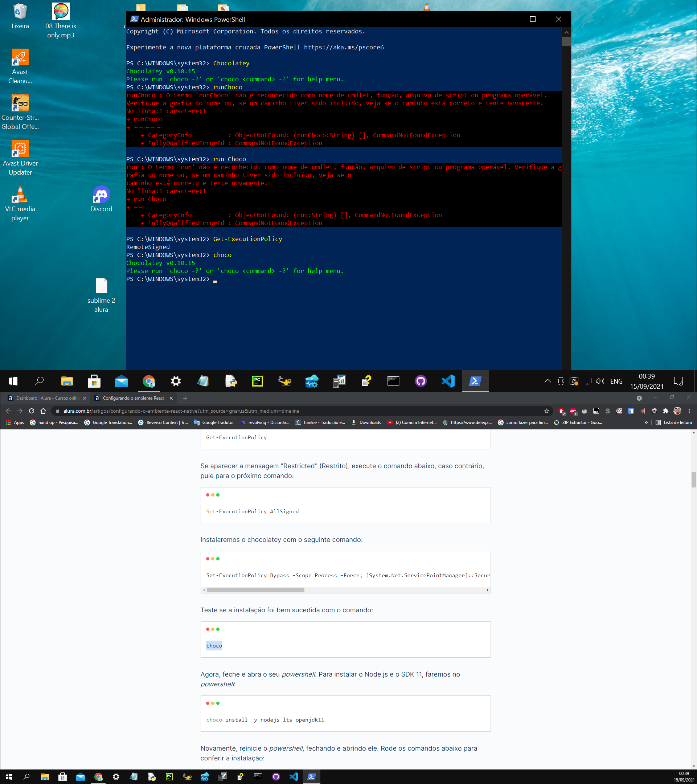The height and width of the screenshot is (784, 697).
Task: Open GitHub Desktop on taskbar under PowerShell window
Action: point(421,381)
